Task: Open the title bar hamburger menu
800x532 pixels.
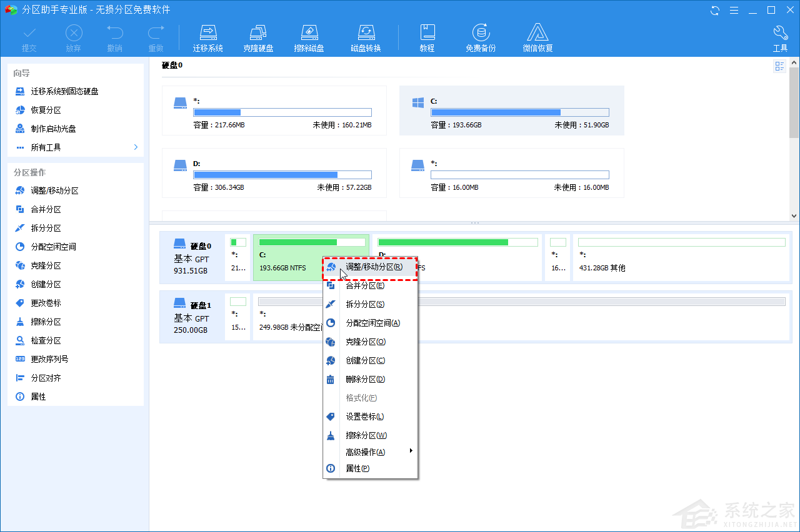Action: pyautogui.click(x=734, y=10)
